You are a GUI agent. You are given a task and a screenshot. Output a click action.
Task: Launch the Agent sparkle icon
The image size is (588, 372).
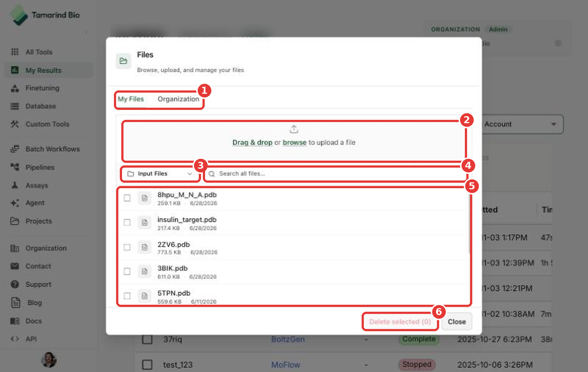15,203
